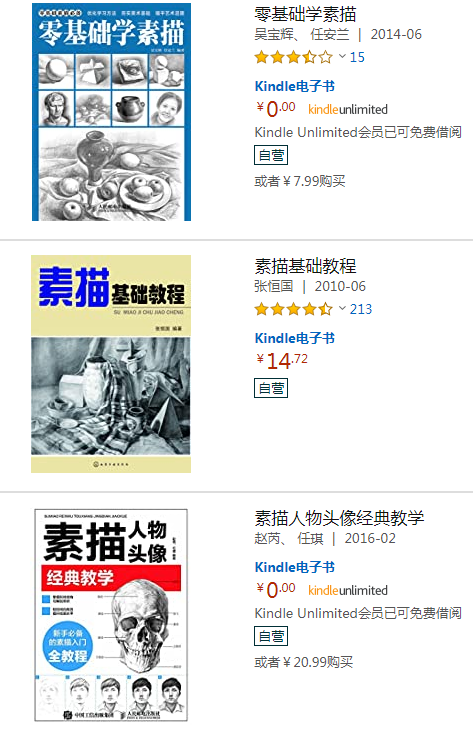
Task: Click the ¥14.72 price of 素描基础教程
Action: (x=282, y=361)
